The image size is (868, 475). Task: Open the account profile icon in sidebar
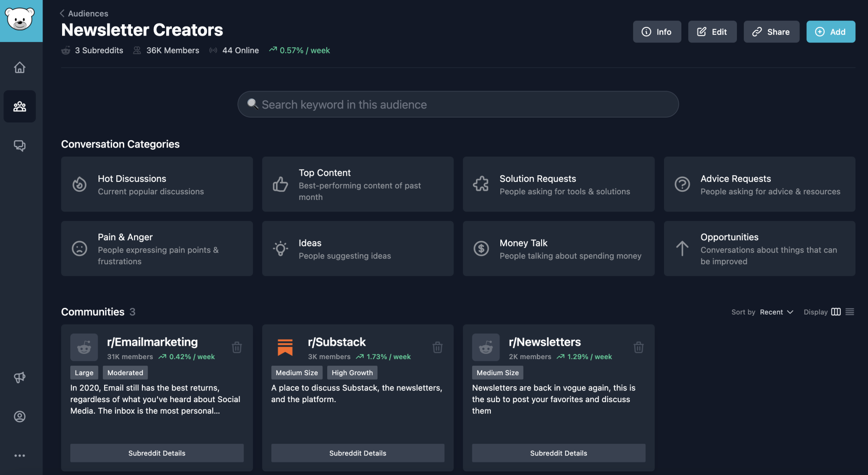coord(20,416)
